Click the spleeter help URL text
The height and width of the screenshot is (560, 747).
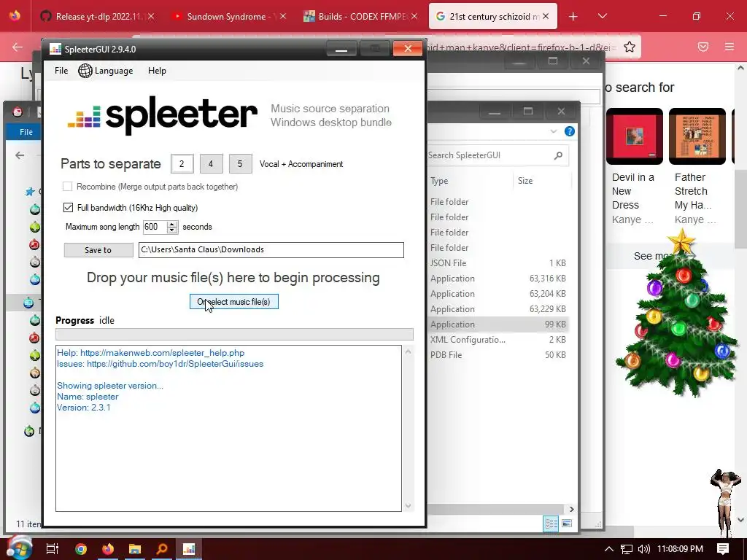click(x=163, y=353)
